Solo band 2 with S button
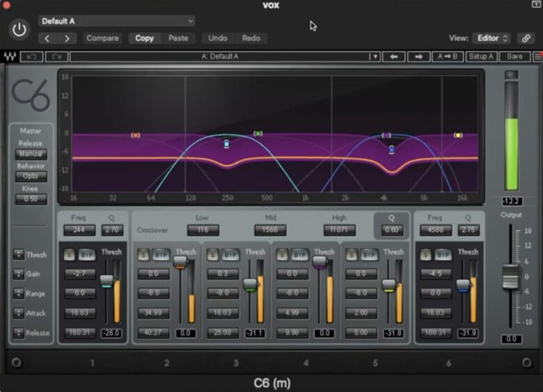The width and height of the screenshot is (543, 392). [143, 255]
